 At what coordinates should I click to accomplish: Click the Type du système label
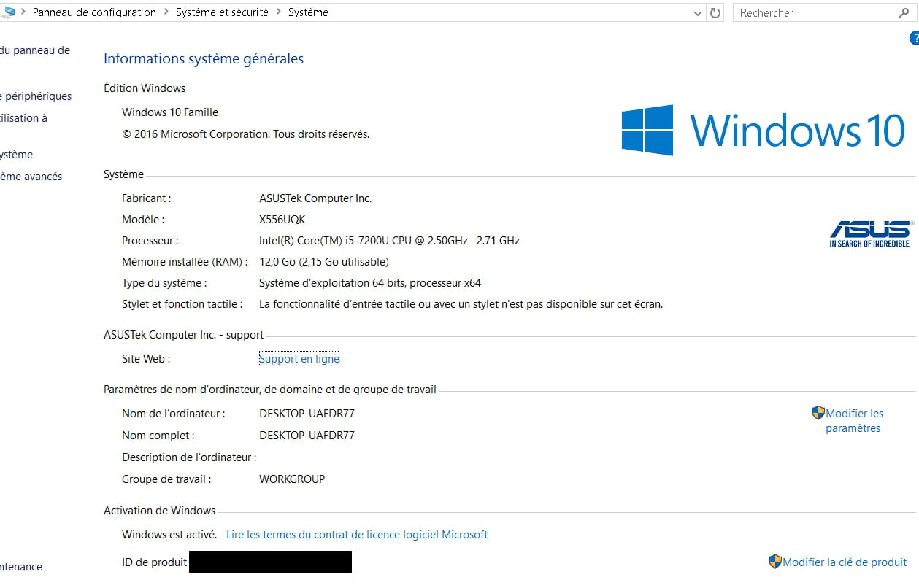point(164,283)
